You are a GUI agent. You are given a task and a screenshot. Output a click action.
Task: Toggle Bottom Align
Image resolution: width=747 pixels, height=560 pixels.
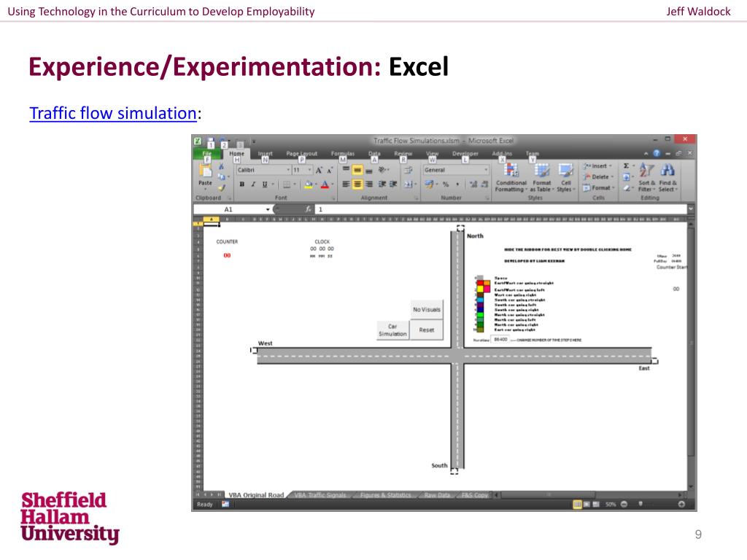pos(368,170)
